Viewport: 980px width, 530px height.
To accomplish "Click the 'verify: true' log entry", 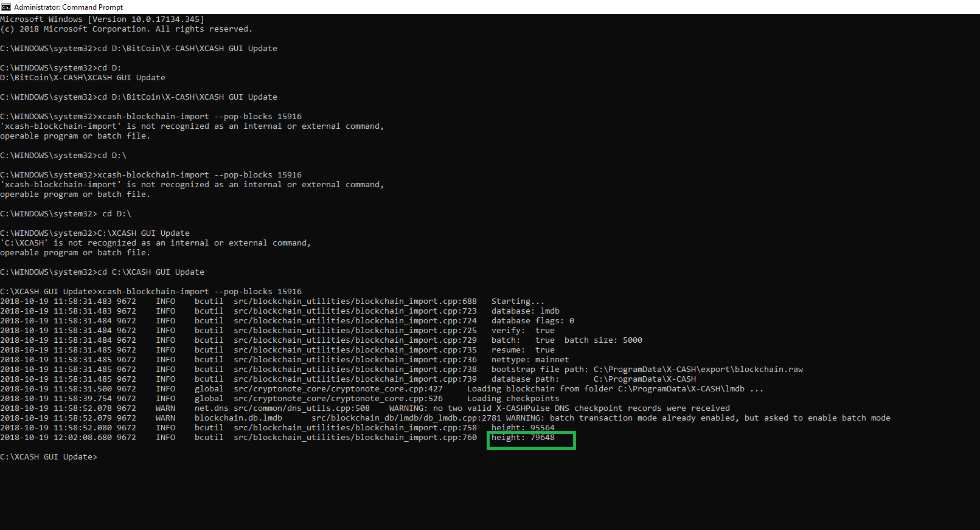I will click(x=523, y=331).
